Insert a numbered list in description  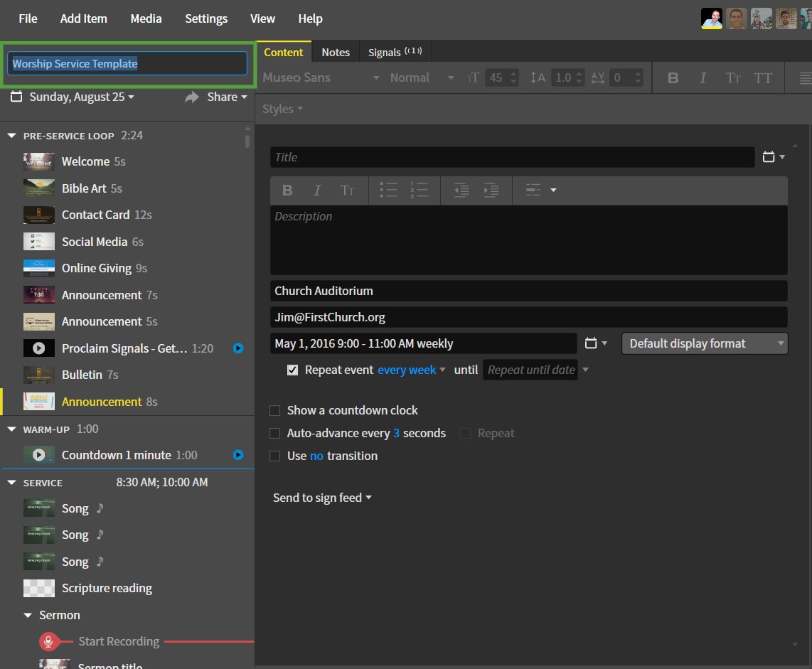(x=419, y=190)
